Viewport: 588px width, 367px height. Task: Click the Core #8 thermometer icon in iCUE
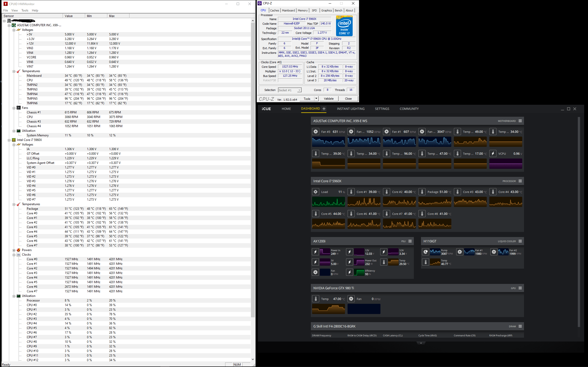(422, 214)
